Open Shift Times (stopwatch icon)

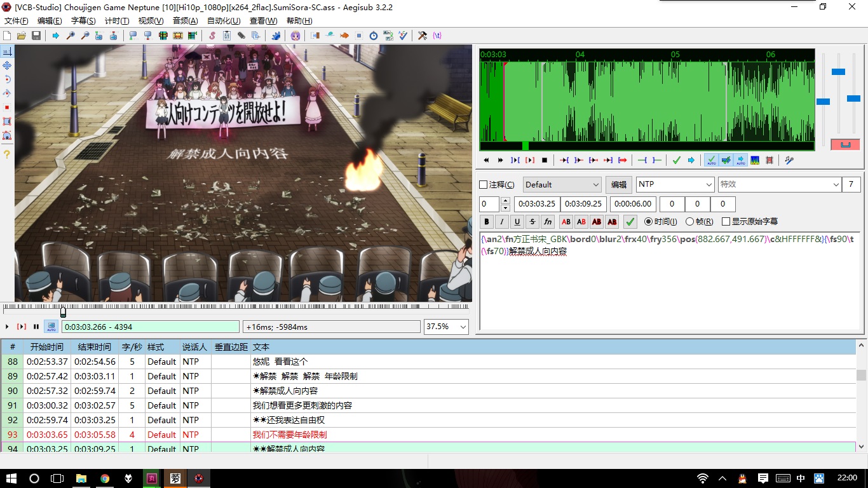pyautogui.click(x=373, y=36)
